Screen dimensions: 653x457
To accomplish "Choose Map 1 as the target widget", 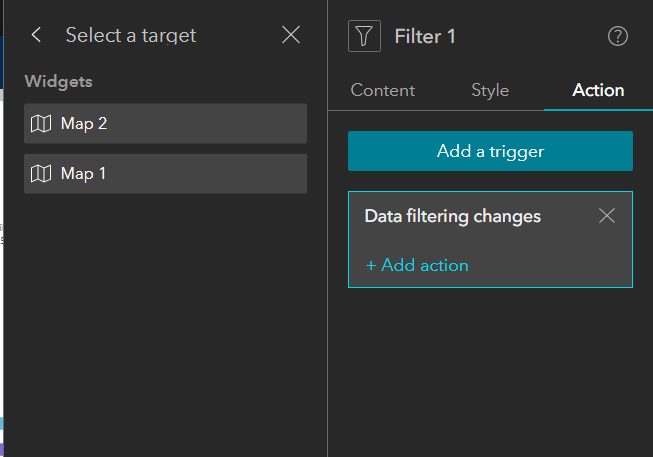I will pyautogui.click(x=165, y=174).
